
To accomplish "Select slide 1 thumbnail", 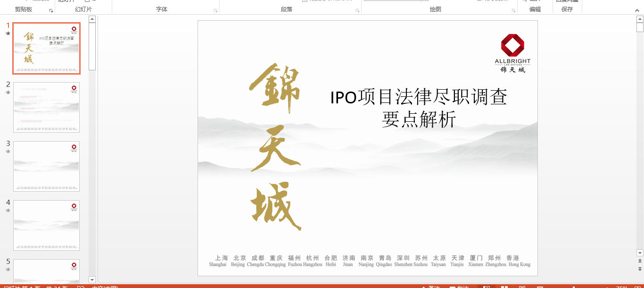I will 46,48.
